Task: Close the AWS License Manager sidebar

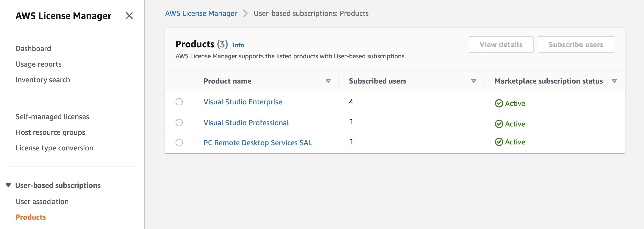Action: pyautogui.click(x=129, y=16)
